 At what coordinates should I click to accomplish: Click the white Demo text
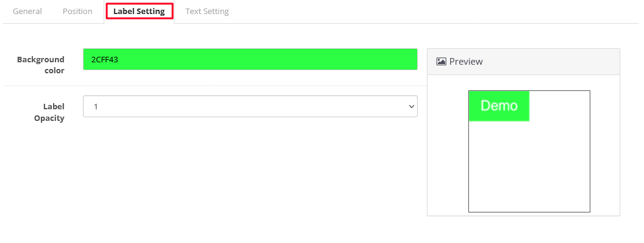tap(499, 106)
